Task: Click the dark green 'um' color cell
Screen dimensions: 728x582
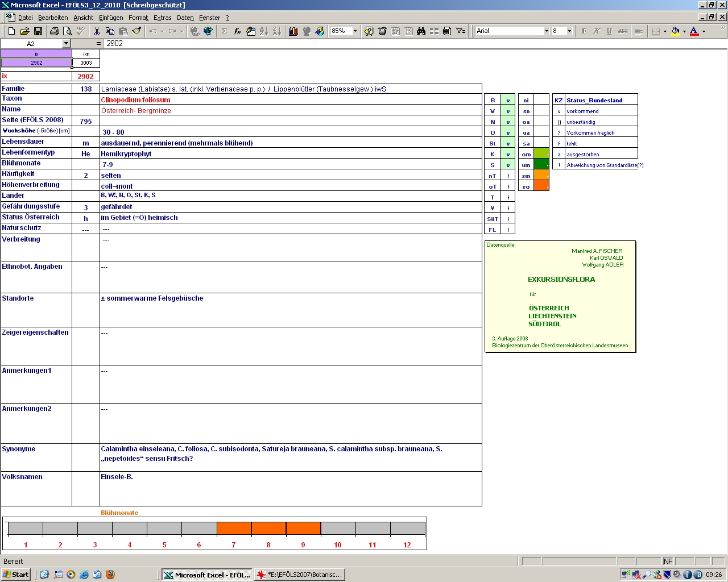Action: coord(541,165)
